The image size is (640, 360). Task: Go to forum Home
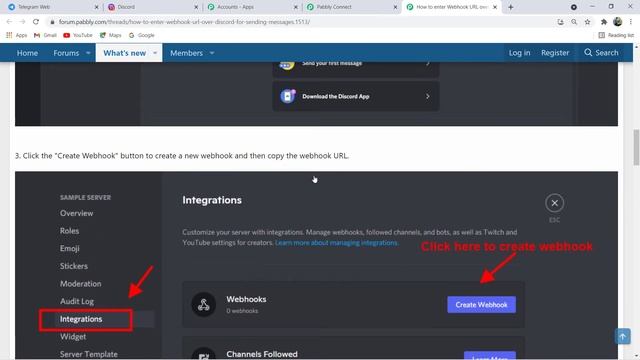click(27, 53)
